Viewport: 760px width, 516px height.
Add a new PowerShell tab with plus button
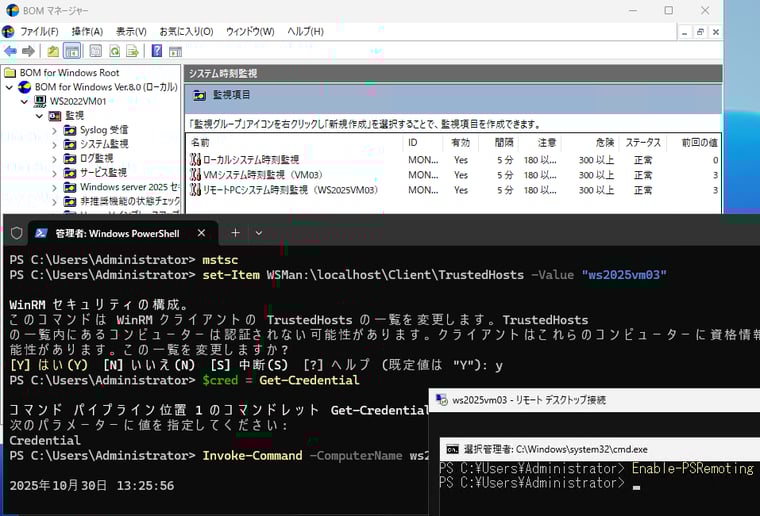tap(236, 233)
